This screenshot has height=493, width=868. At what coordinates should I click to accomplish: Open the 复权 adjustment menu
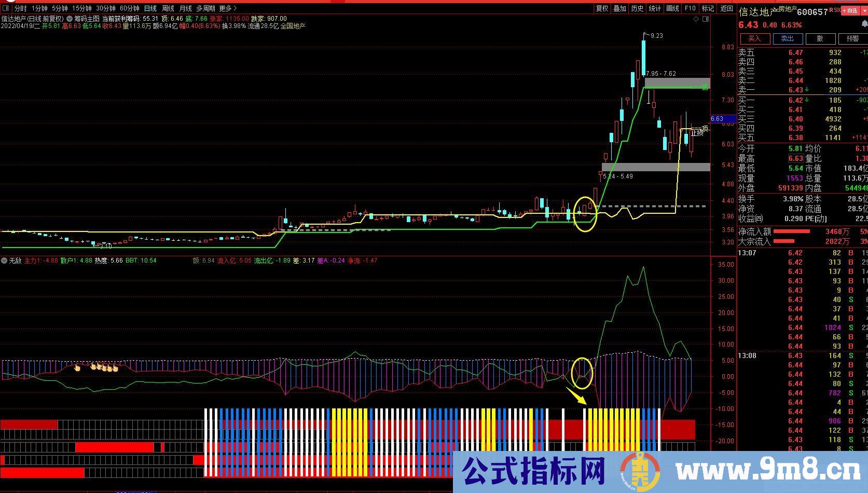[602, 8]
